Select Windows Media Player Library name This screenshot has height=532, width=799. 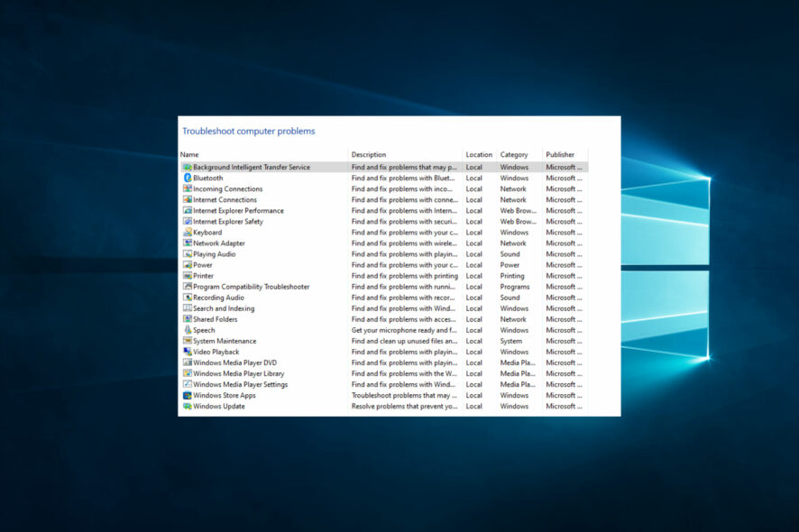click(x=238, y=373)
